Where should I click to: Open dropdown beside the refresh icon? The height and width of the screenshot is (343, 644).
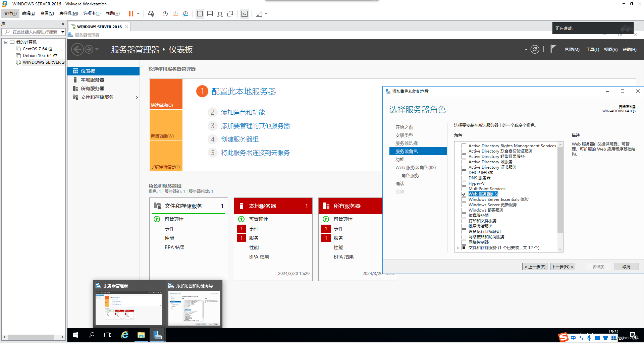click(526, 50)
